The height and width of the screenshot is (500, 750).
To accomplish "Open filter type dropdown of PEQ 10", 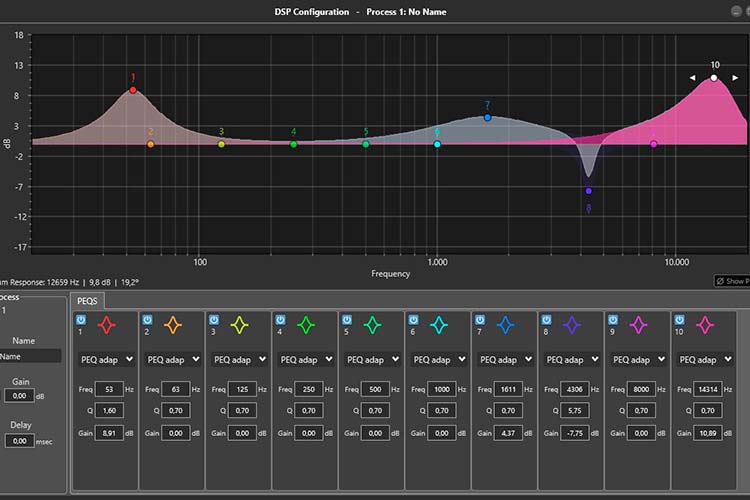I will click(x=705, y=359).
